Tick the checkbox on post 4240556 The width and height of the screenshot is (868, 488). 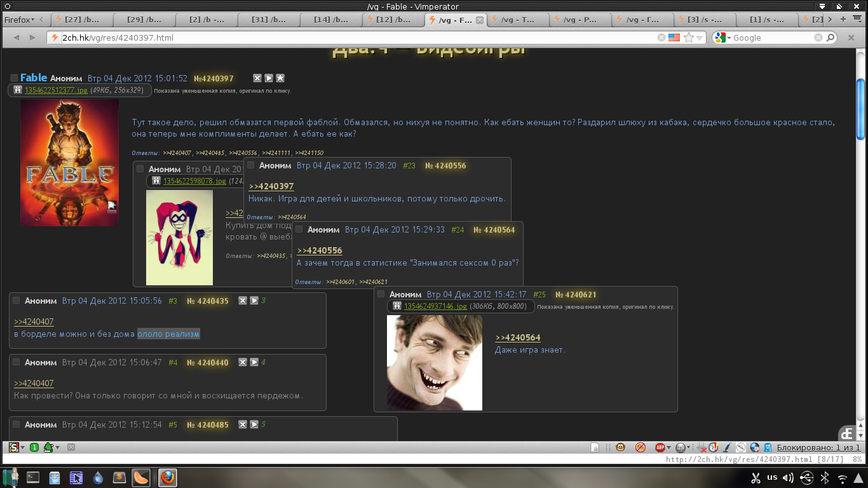point(251,165)
